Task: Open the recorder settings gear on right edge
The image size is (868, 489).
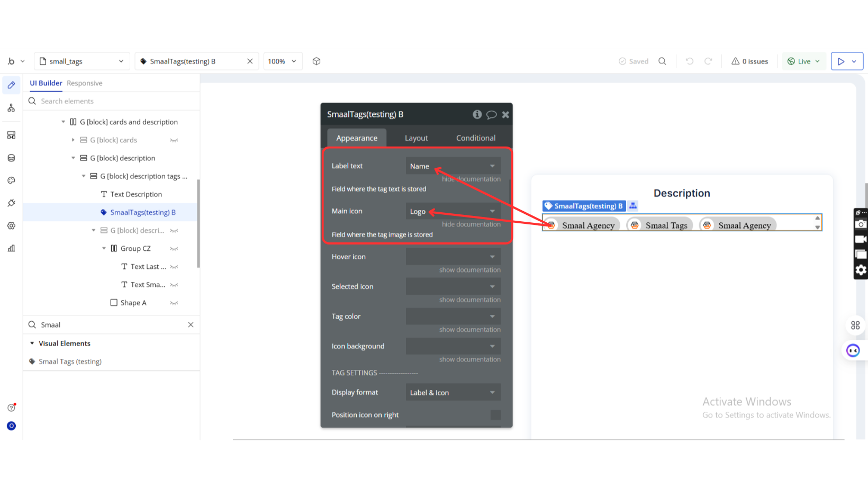Action: [861, 270]
